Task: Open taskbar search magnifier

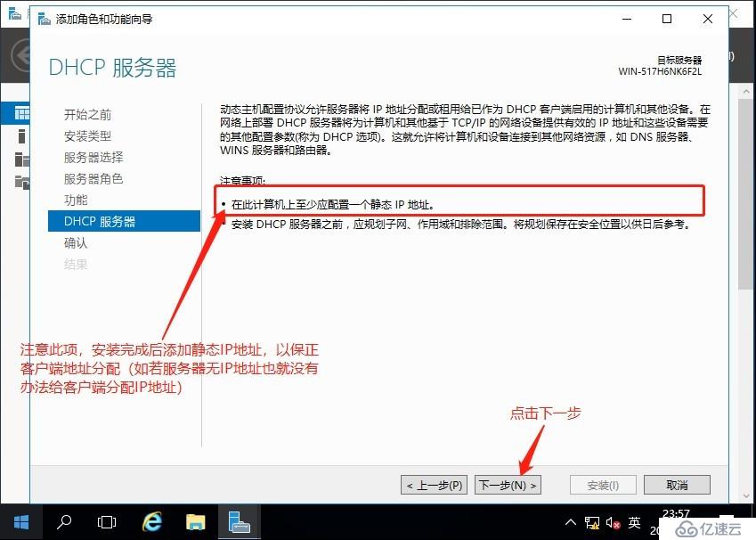Action: (63, 522)
